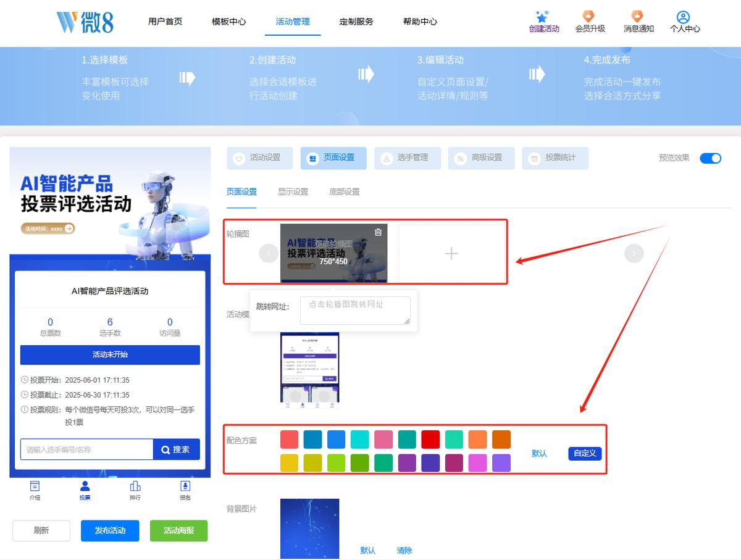Image resolution: width=741 pixels, height=560 pixels.
Task: Focus the 请输入选手编号/名称 search field
Action: click(86, 449)
